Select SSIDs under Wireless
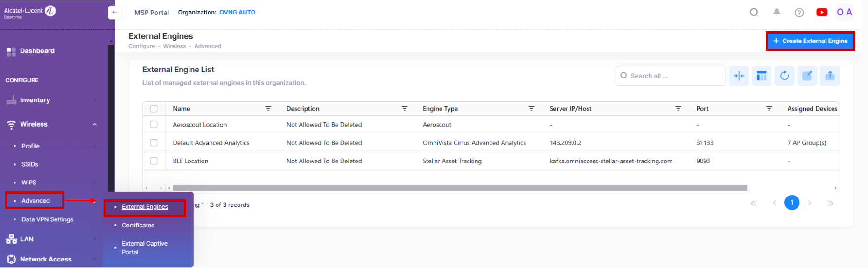The height and width of the screenshot is (268, 868). (30, 164)
